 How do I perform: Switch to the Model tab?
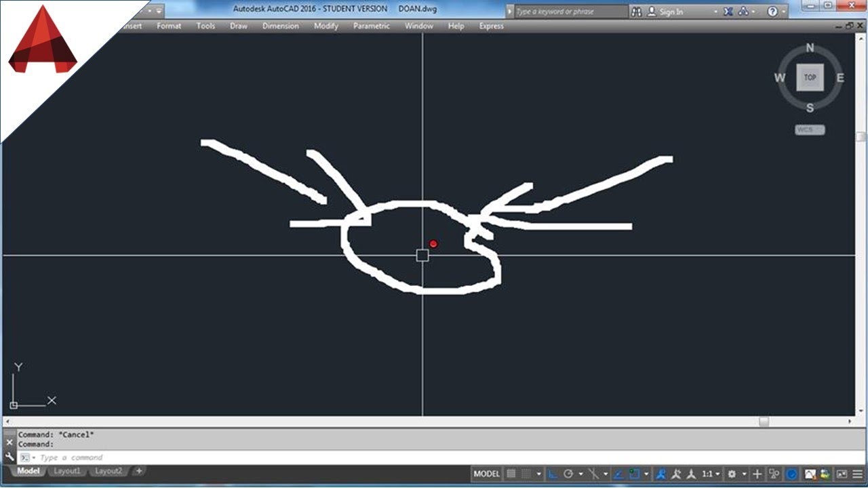28,471
